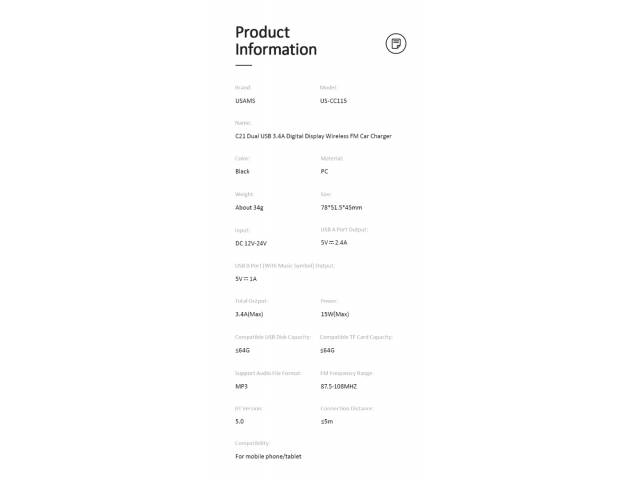Select the 3.4A(Max) total output value

pyautogui.click(x=249, y=314)
